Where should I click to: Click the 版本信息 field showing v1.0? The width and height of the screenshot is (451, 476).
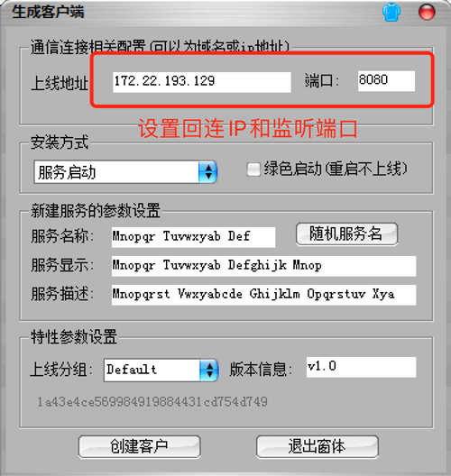point(361,367)
